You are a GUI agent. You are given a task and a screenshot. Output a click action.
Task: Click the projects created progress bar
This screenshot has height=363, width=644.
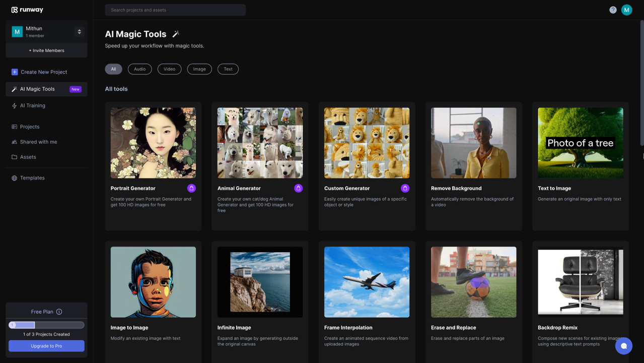coord(46,325)
